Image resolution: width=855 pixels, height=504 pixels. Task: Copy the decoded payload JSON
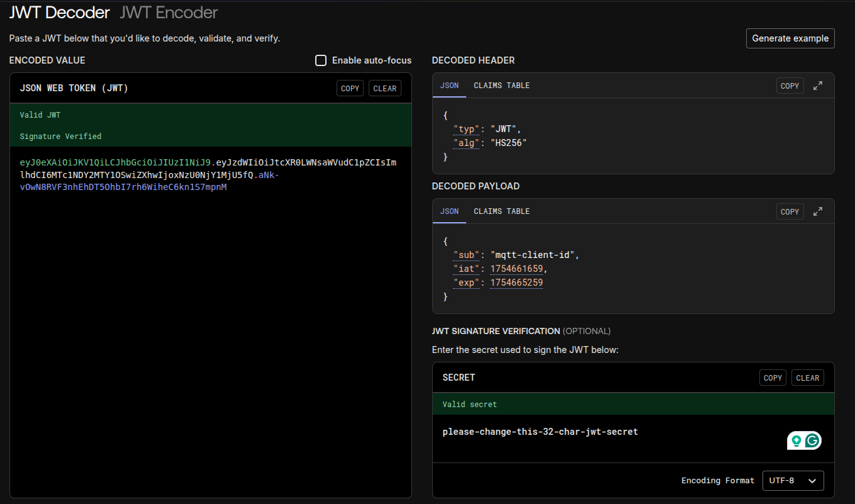(790, 212)
